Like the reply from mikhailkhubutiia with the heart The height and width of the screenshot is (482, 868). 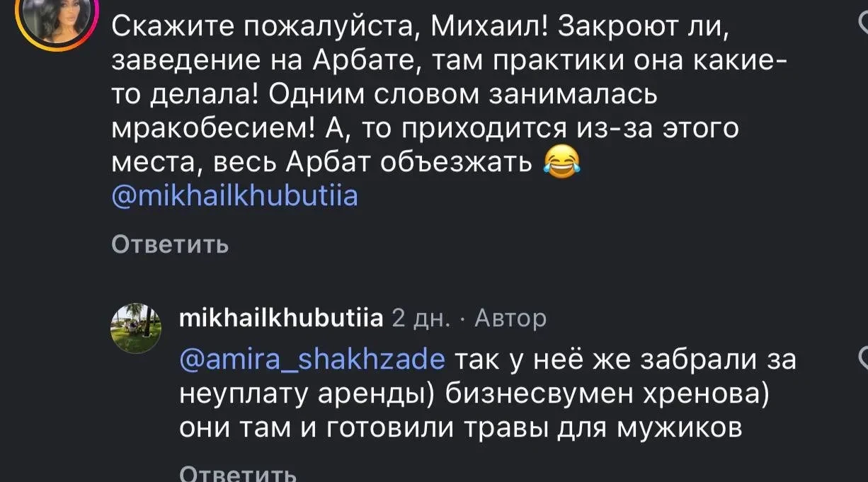tap(861, 356)
